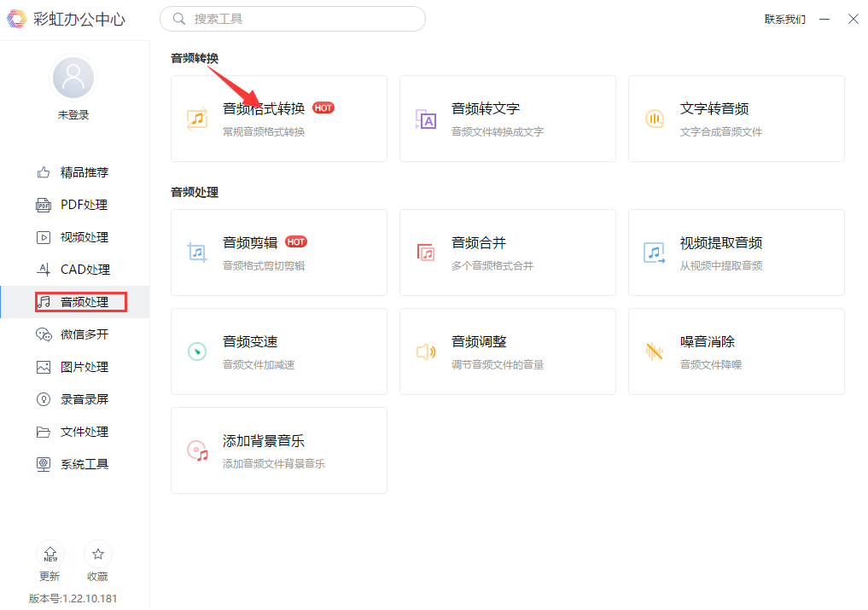Click the 音频剪辑 crop icon
The image size is (868, 610).
[197, 253]
